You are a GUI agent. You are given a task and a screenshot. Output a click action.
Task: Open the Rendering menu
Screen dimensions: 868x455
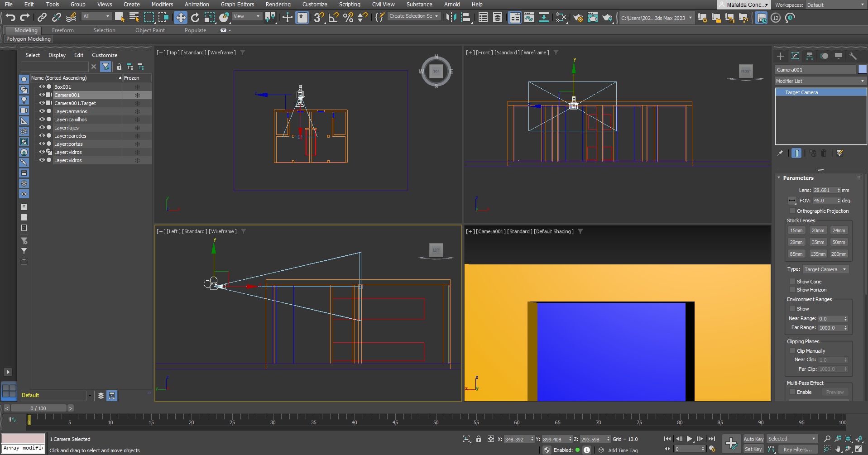[x=278, y=5]
